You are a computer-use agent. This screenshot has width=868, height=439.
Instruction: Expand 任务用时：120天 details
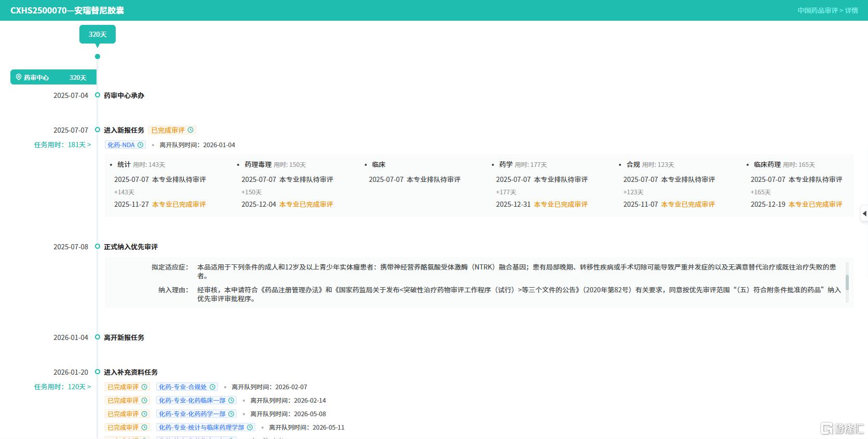62,387
